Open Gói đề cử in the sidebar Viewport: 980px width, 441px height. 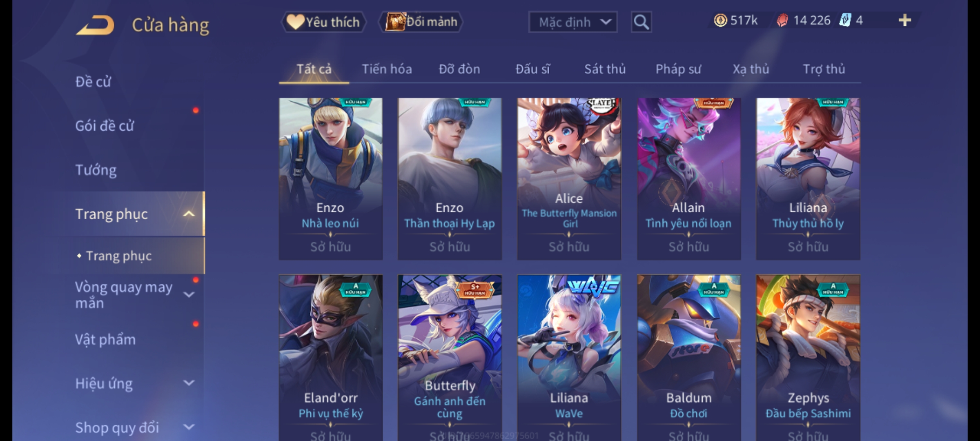click(x=105, y=126)
